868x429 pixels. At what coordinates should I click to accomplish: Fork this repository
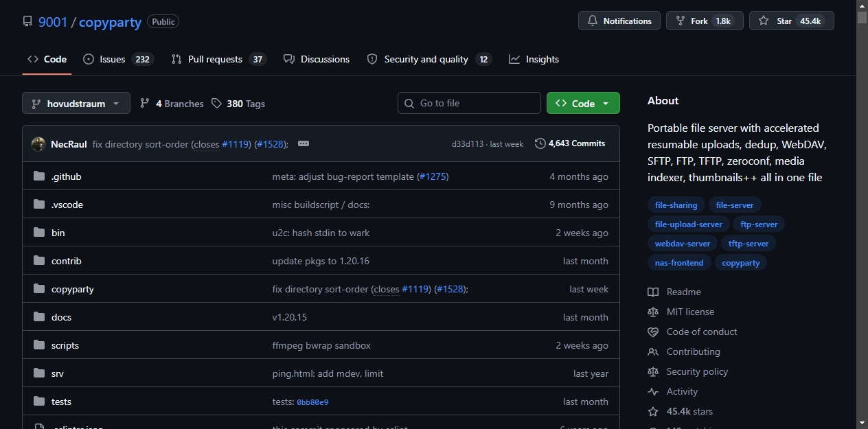(705, 21)
